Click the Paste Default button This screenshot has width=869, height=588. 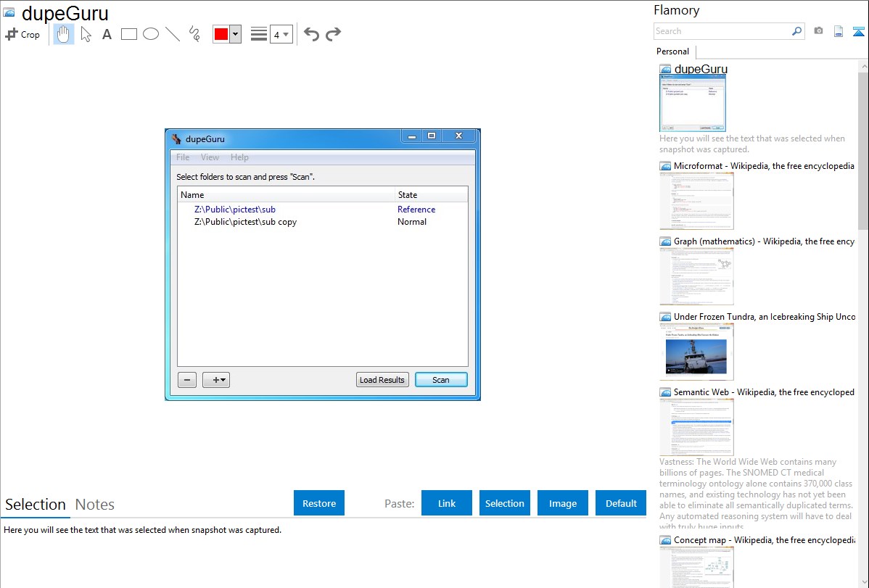coord(621,503)
